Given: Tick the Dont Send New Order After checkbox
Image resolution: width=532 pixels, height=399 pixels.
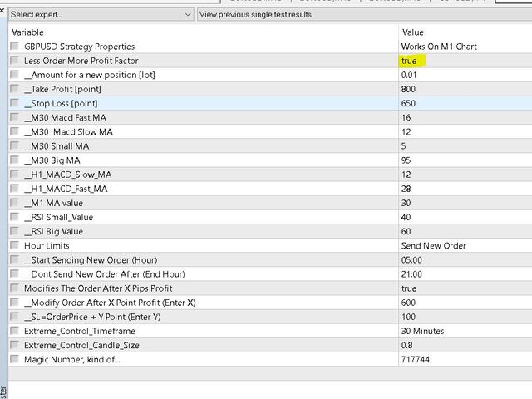Looking at the screenshot, I should click(14, 273).
